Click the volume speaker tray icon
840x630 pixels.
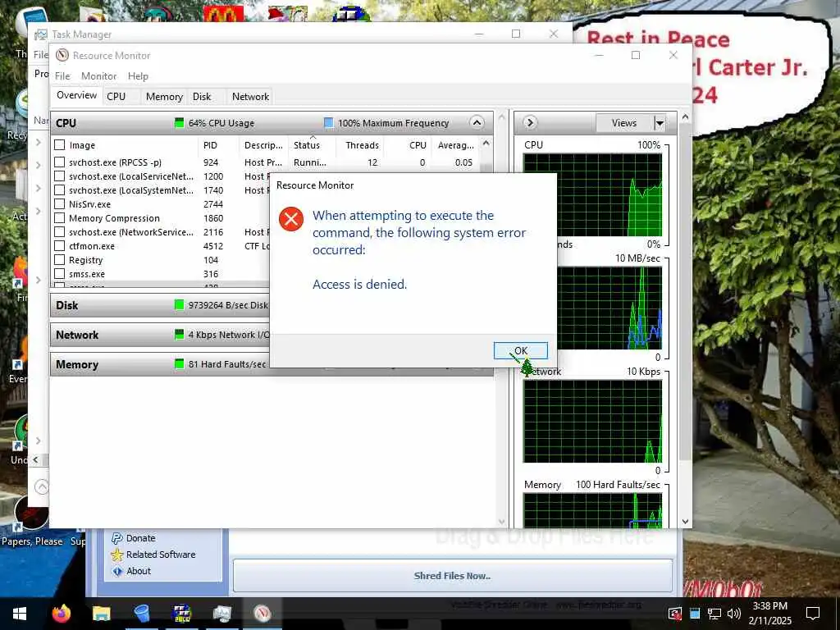tap(734, 614)
